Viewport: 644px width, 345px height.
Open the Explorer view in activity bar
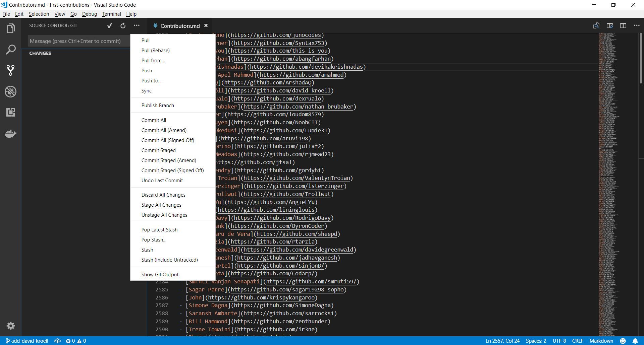11,28
